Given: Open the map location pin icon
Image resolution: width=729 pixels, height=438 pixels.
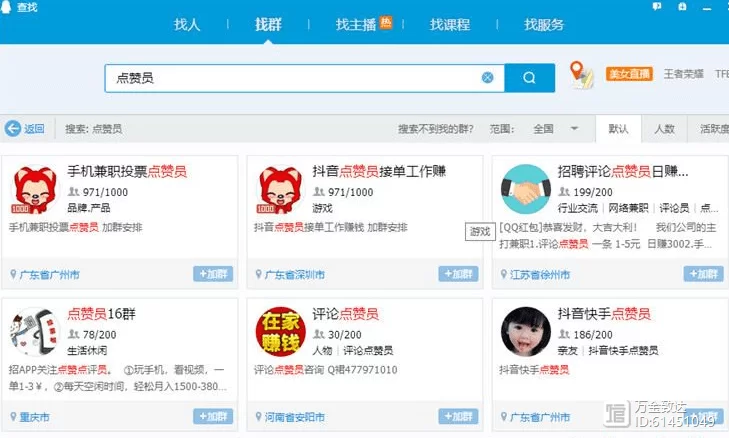Looking at the screenshot, I should pyautogui.click(x=581, y=75).
